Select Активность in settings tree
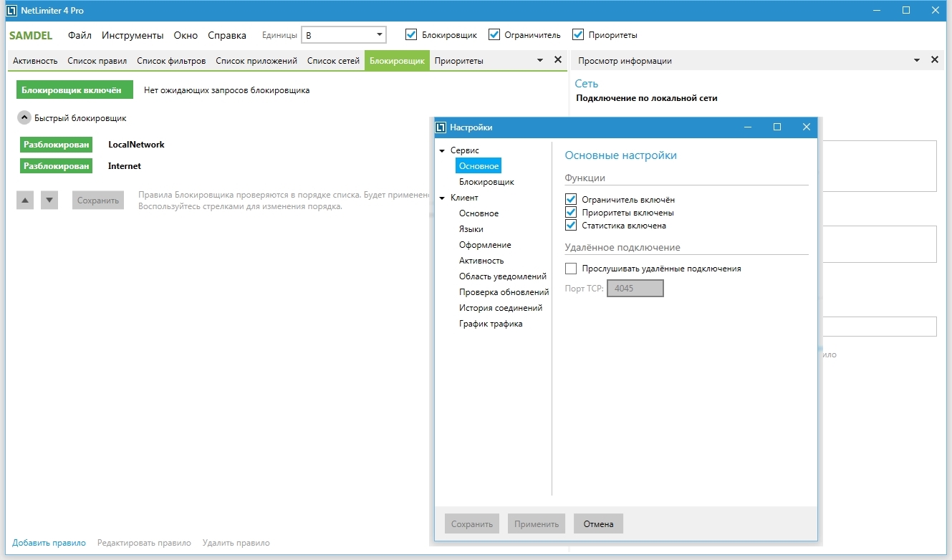Screen dimensions: 952x560 [x=481, y=261]
